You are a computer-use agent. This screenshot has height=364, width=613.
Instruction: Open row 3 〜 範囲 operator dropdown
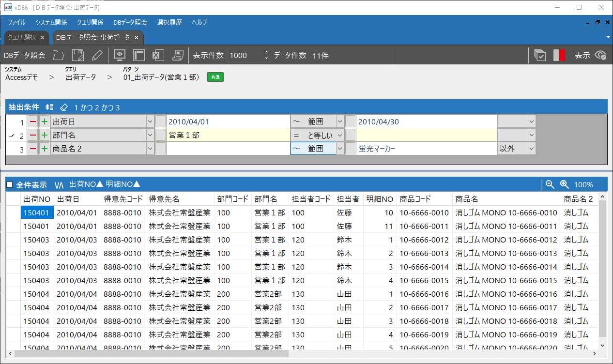pos(339,149)
